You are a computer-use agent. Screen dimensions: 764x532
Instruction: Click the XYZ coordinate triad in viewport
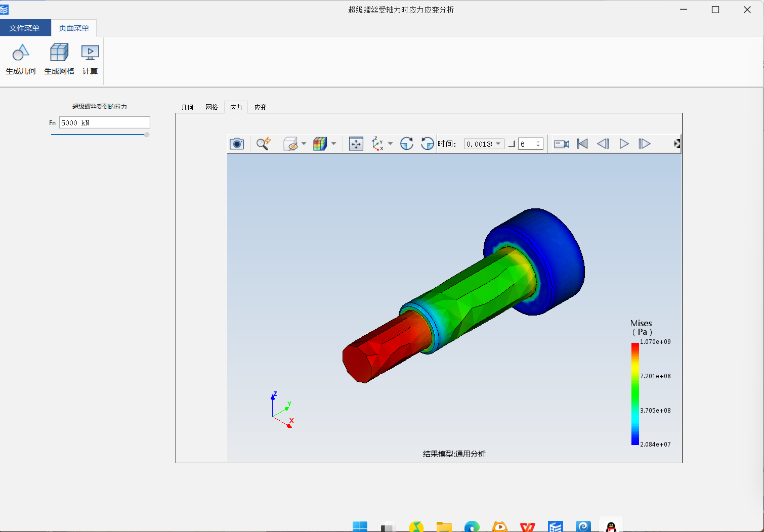(282, 410)
